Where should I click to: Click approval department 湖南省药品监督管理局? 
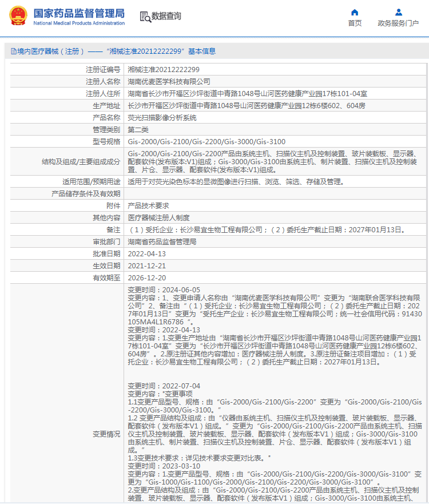coord(162,242)
